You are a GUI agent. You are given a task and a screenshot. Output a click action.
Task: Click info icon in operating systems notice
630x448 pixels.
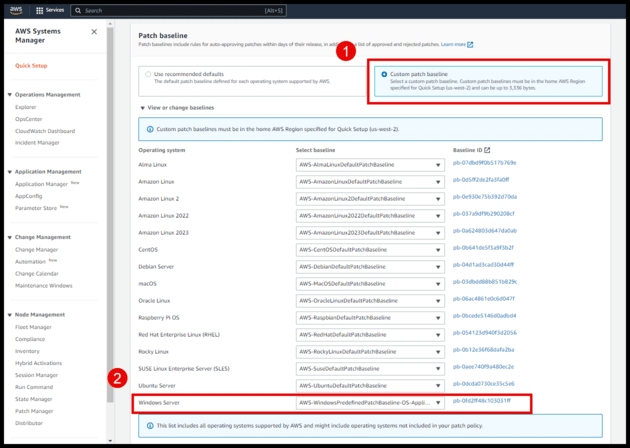150,426
